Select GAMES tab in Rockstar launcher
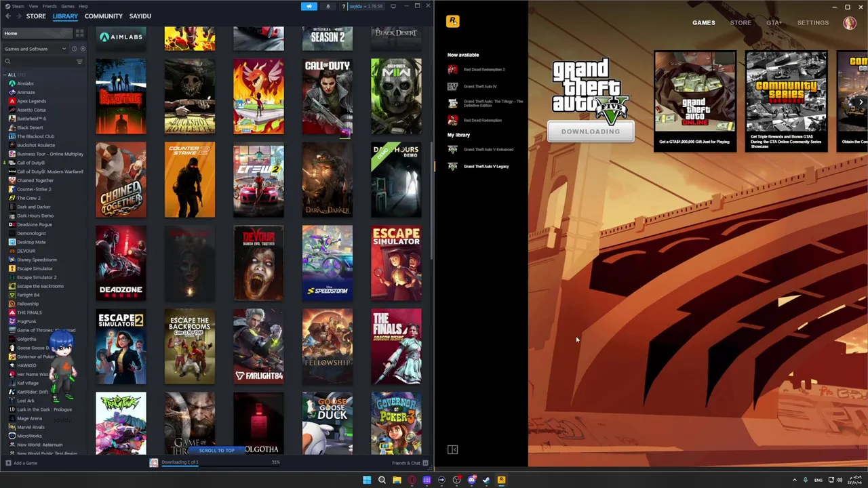This screenshot has width=868, height=488. (x=703, y=22)
